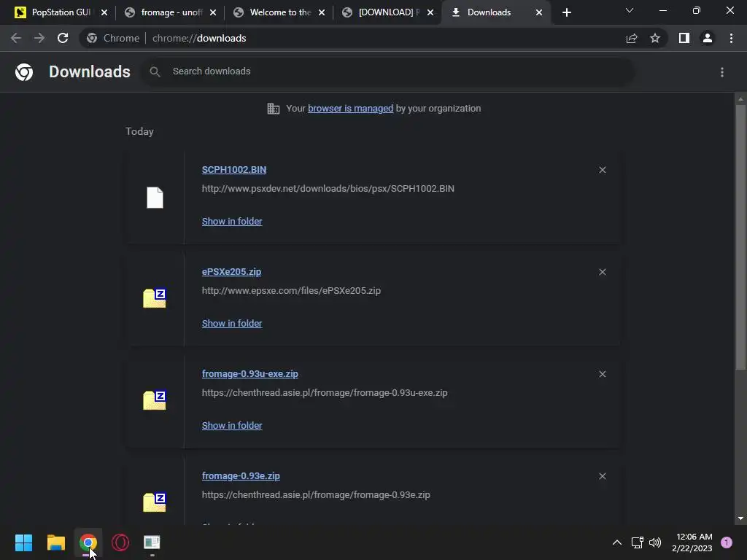Click the search magnifier icon in Downloads
Image resolution: width=747 pixels, height=560 pixels.
(155, 71)
